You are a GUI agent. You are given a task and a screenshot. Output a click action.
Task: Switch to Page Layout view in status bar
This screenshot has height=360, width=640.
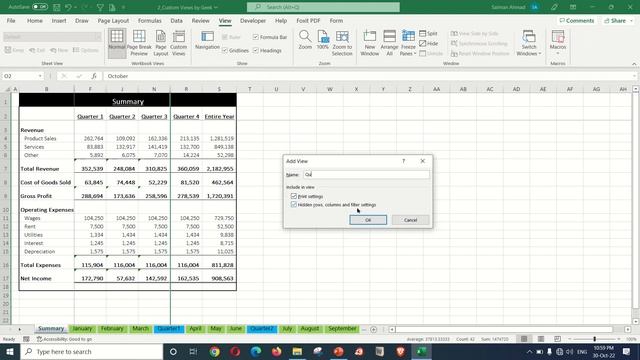(x=541, y=339)
